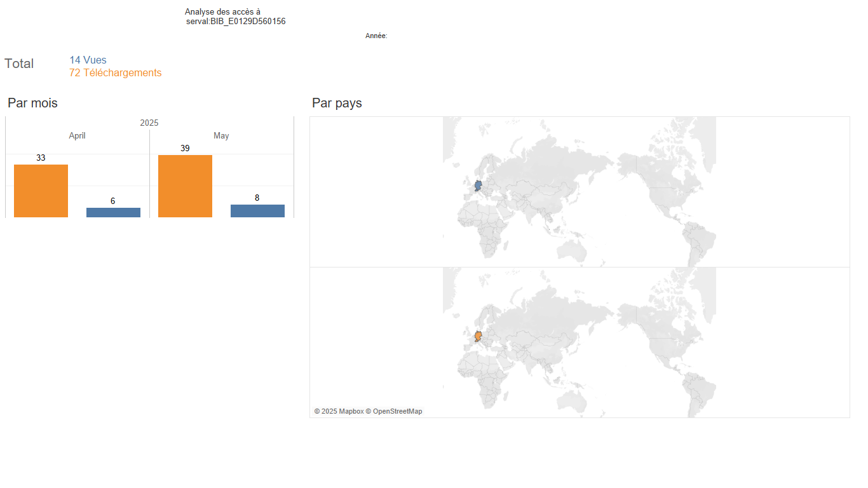This screenshot has width=868, height=488.
Task: Click the 'Par pays' map title
Action: 337,103
